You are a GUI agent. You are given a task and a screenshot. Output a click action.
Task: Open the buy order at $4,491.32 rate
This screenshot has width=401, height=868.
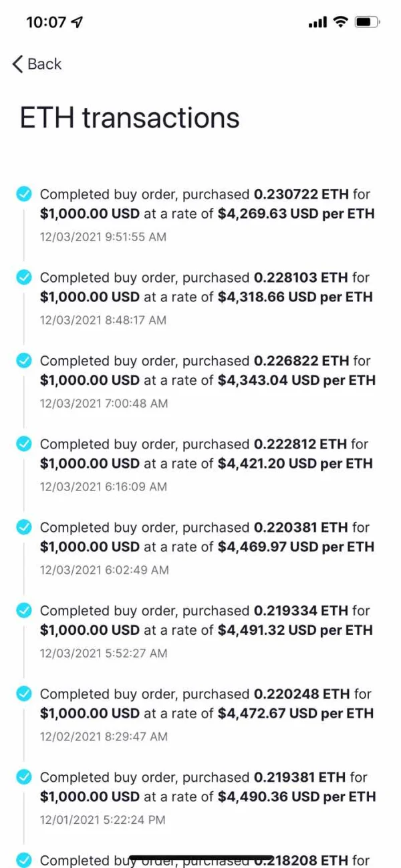(x=207, y=620)
